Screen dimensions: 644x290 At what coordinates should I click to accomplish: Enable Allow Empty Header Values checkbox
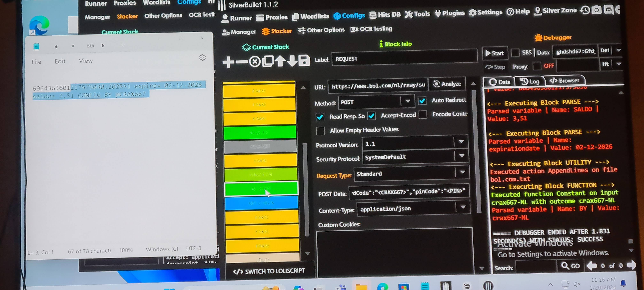pos(320,131)
